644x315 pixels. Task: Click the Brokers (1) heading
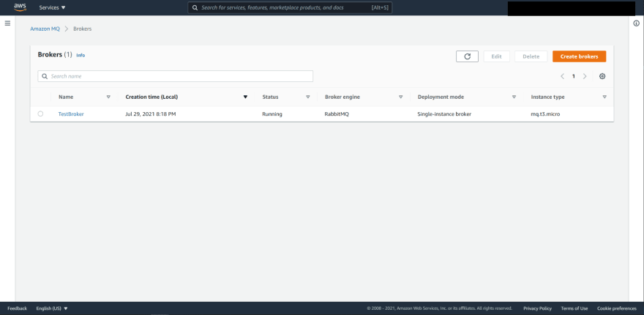click(x=55, y=55)
